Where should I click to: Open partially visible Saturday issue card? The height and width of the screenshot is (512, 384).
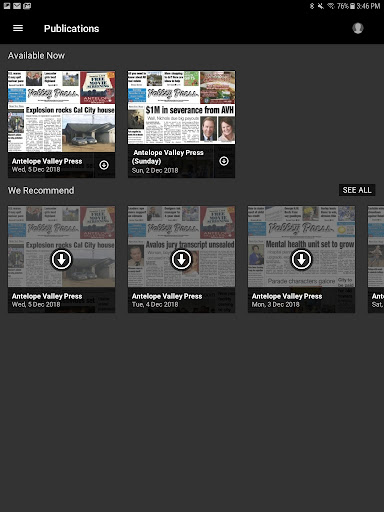tap(376, 259)
